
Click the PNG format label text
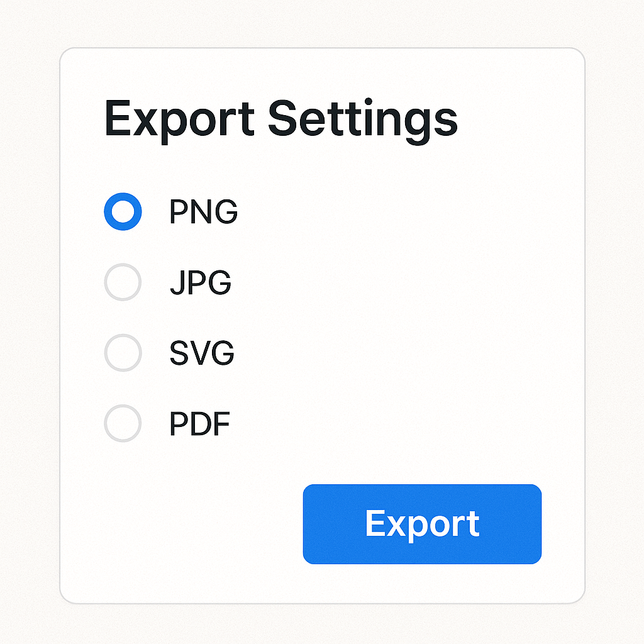click(204, 211)
